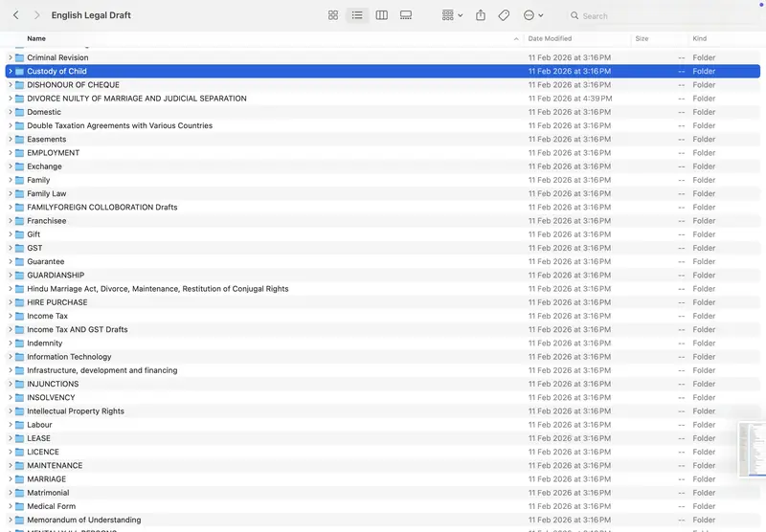Screen dimensions: 766x532
Task: Switch to column view
Action: [381, 15]
